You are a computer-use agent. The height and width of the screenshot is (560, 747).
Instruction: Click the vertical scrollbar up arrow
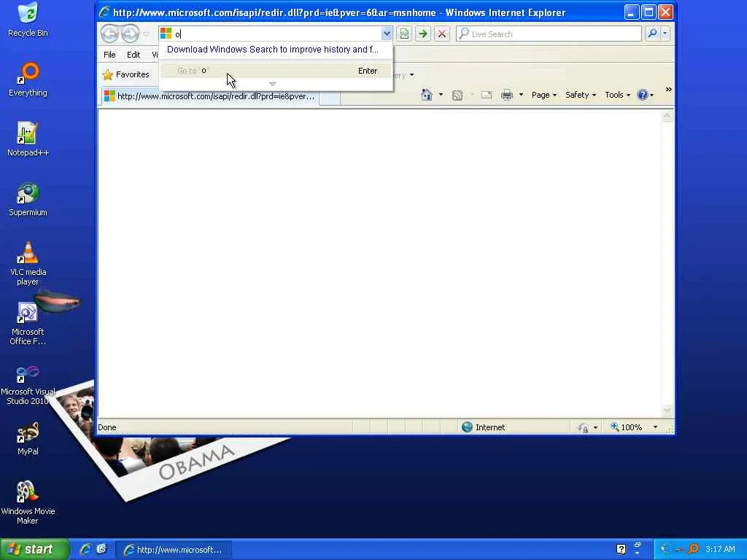click(667, 116)
